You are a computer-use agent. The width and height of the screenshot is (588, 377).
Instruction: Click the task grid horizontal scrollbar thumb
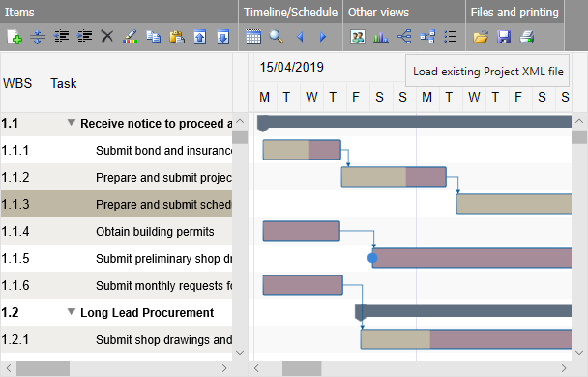tap(43, 368)
